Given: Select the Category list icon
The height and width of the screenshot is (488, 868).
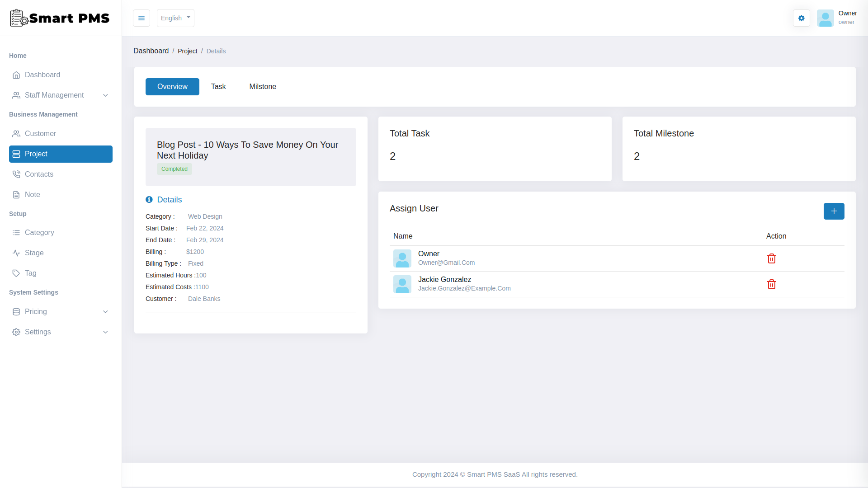Looking at the screenshot, I should 16,232.
